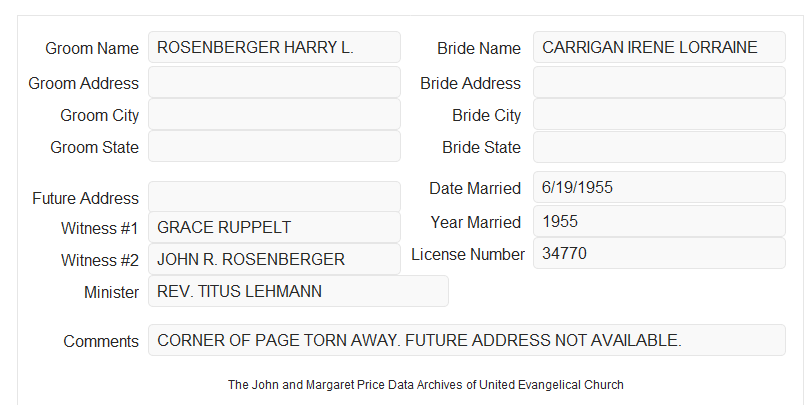Select the Minister field Rev. Titus Lehmann

tap(298, 291)
